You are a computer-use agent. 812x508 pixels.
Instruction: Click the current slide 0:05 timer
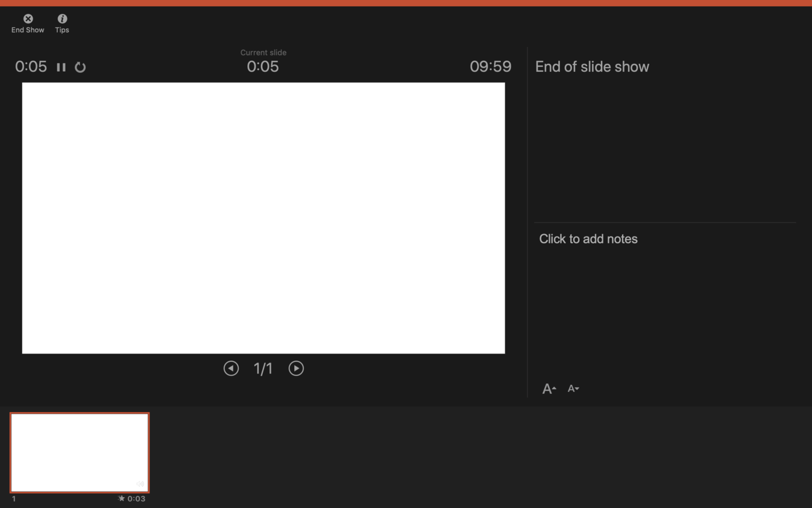click(x=263, y=66)
